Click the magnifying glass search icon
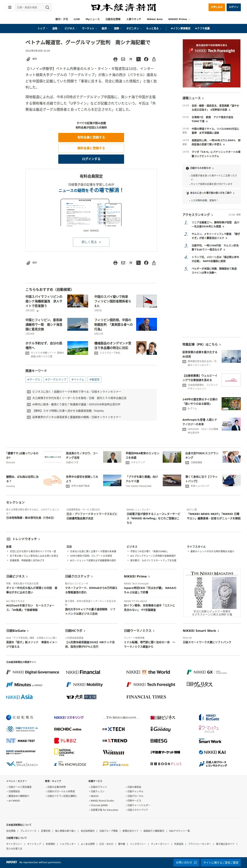This screenshot has width=247, height=868. [48, 7]
